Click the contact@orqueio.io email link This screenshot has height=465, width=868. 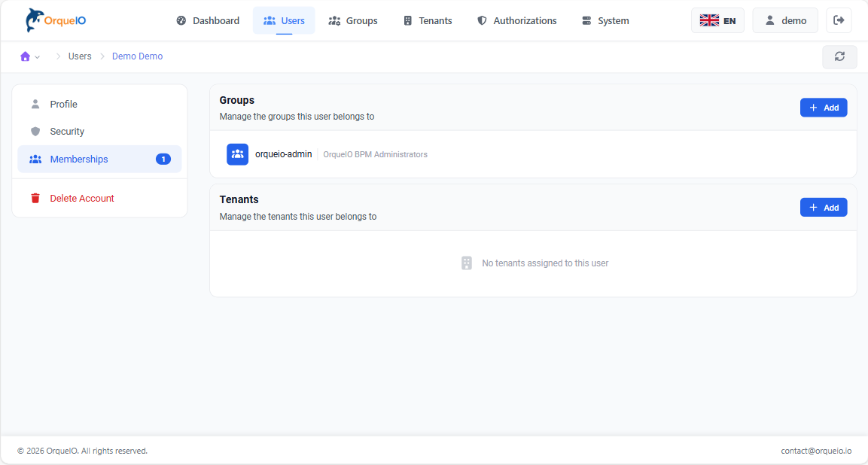816,451
